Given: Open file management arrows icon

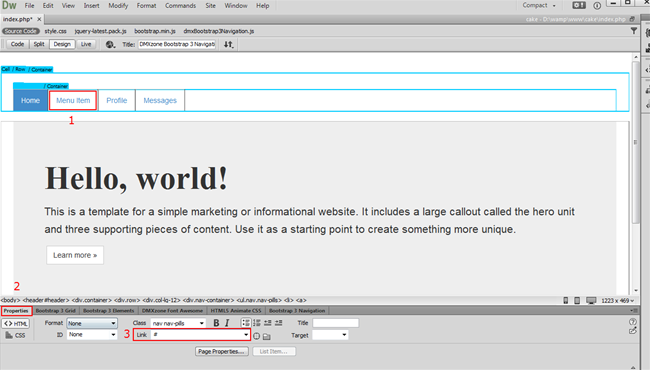Looking at the screenshot, I should [x=228, y=44].
